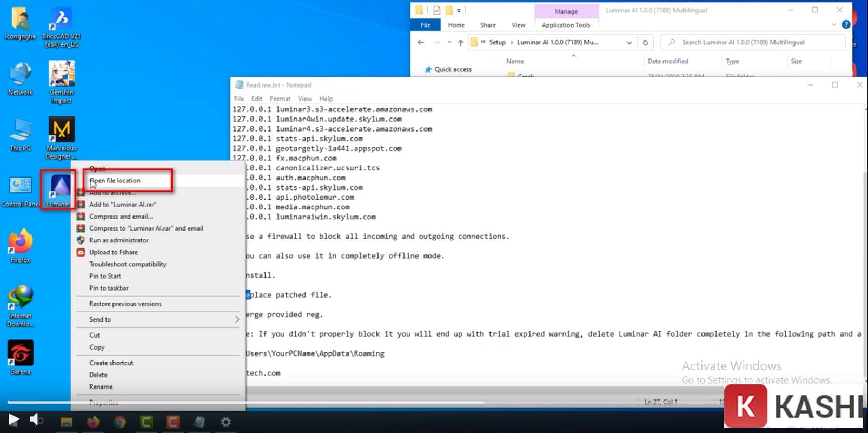Open Chrome from the taskbar

pos(120,422)
